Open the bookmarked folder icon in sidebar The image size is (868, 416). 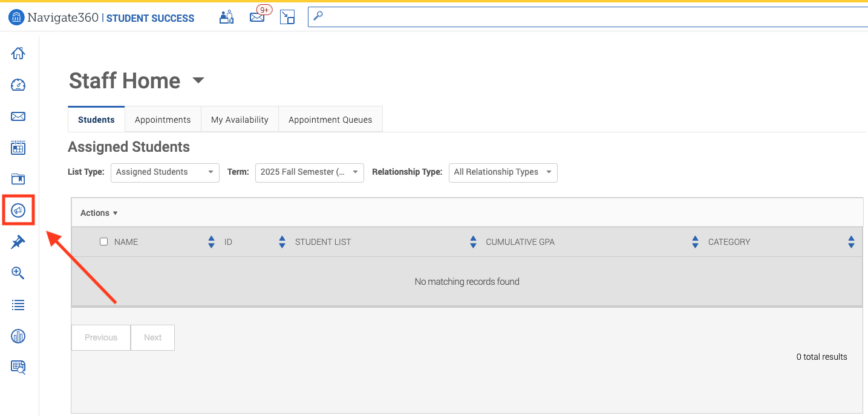click(x=18, y=179)
